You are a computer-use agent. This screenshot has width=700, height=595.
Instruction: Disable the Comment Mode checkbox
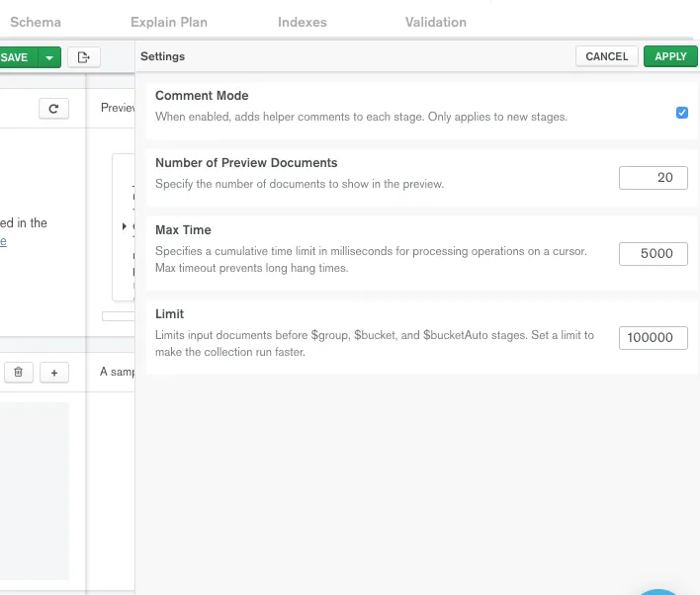(682, 113)
